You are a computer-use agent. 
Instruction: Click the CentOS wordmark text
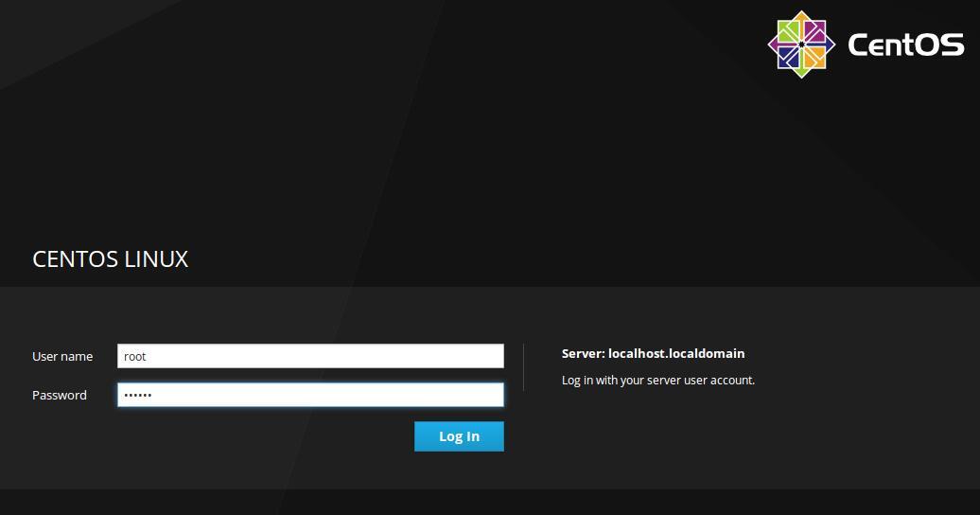tap(905, 45)
